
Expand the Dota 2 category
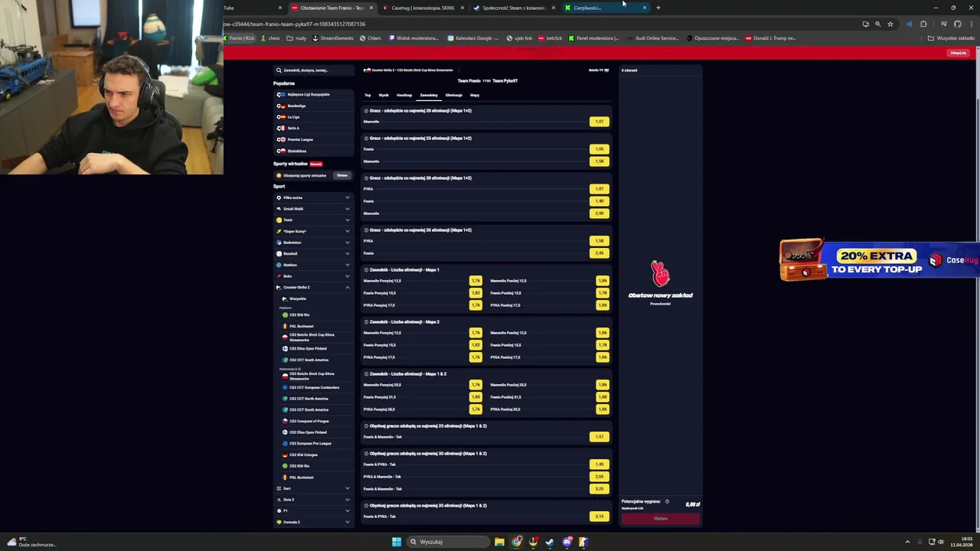pos(314,500)
